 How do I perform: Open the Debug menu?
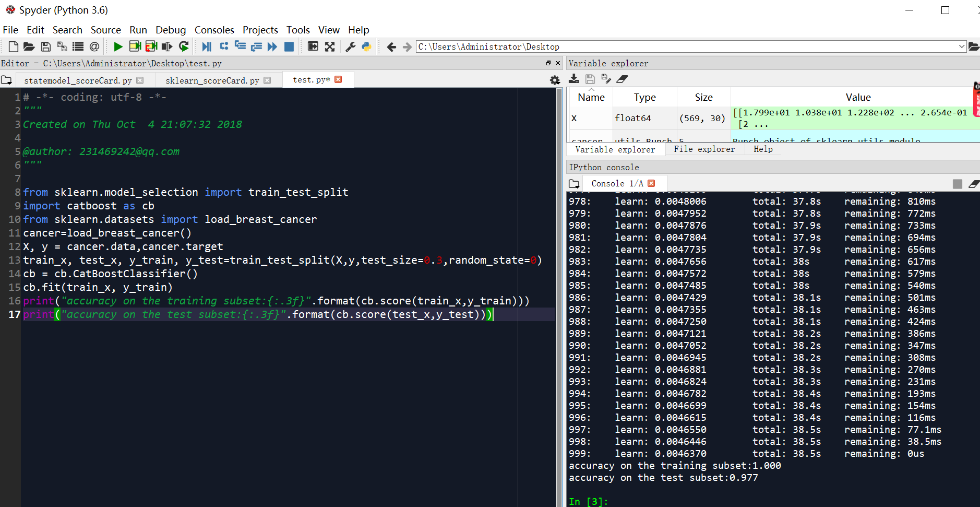(x=171, y=30)
